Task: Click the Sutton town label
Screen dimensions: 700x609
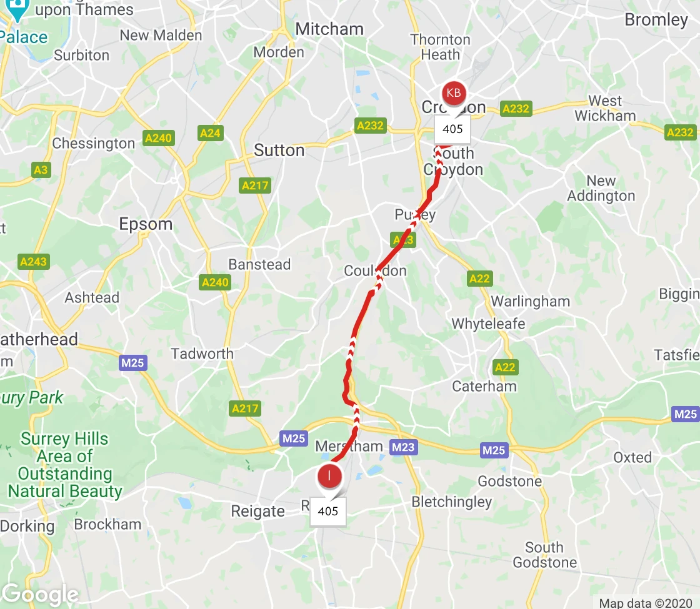Action: tap(279, 151)
